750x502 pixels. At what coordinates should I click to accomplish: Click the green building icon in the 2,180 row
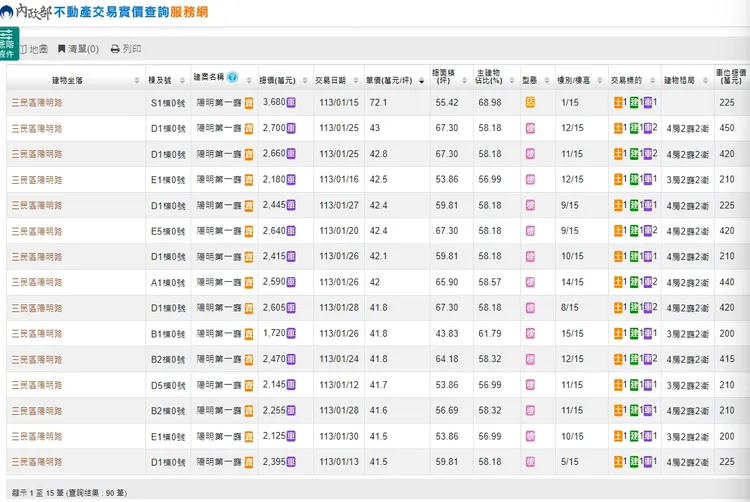[x=634, y=179]
